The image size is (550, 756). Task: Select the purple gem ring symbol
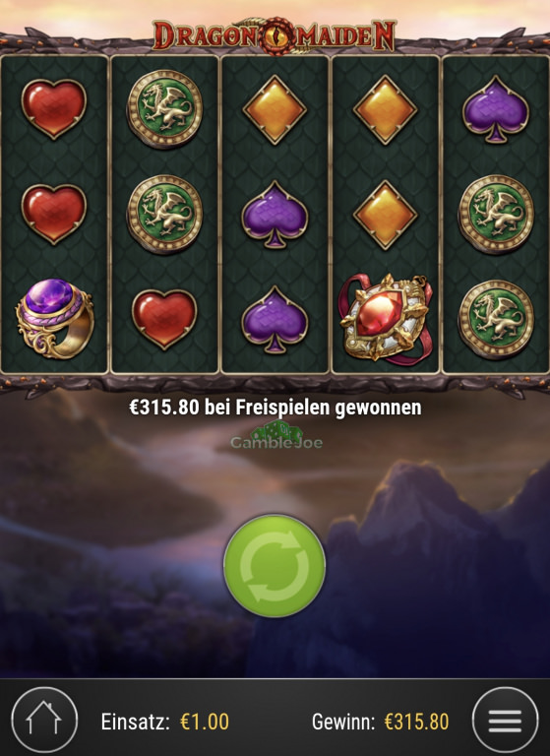click(54, 319)
